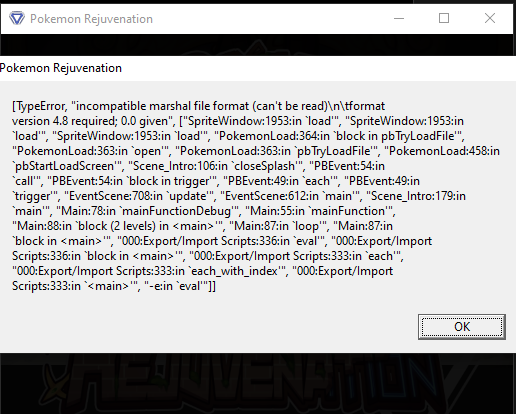Click empty title bar area before the minimize button
The image size is (516, 414).
tap(267, 18)
